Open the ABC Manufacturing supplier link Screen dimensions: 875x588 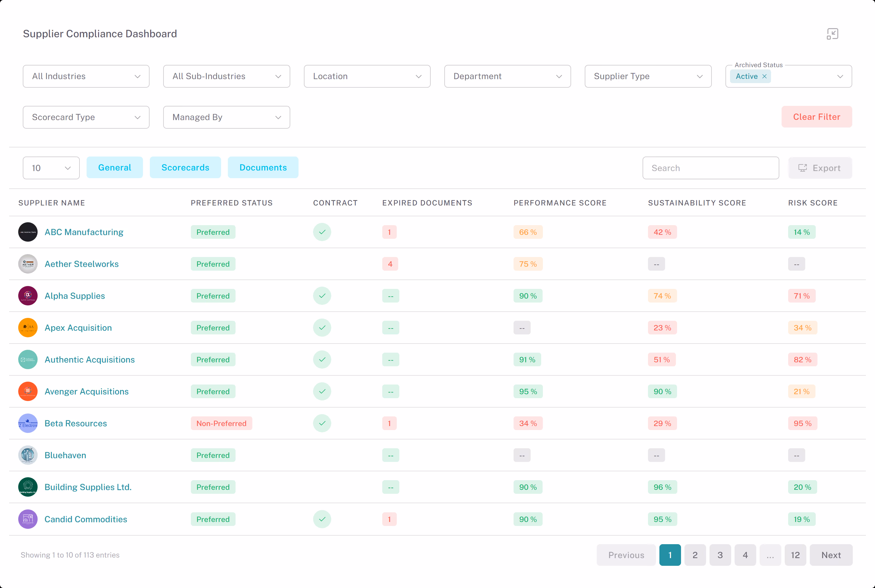click(84, 232)
